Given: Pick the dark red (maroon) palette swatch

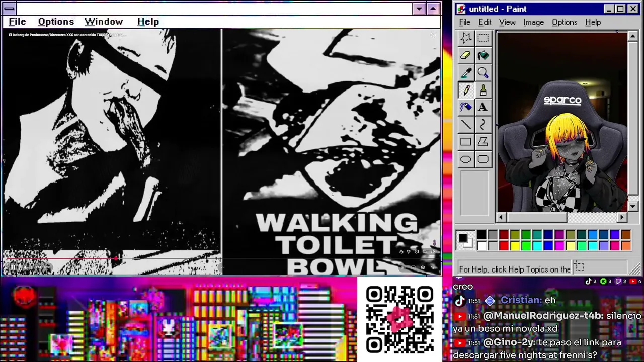Looking at the screenshot, I should [x=504, y=235].
